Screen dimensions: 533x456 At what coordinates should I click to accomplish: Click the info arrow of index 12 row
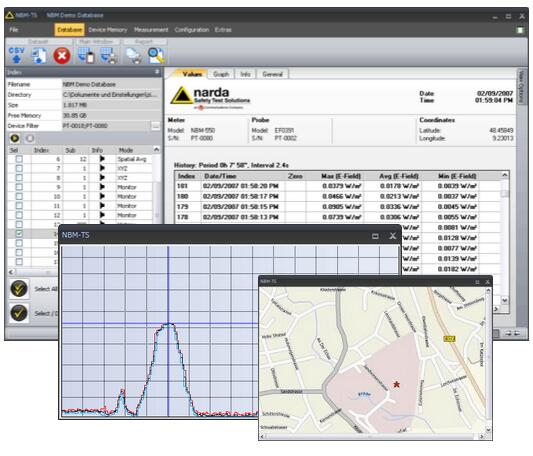pyautogui.click(x=102, y=215)
